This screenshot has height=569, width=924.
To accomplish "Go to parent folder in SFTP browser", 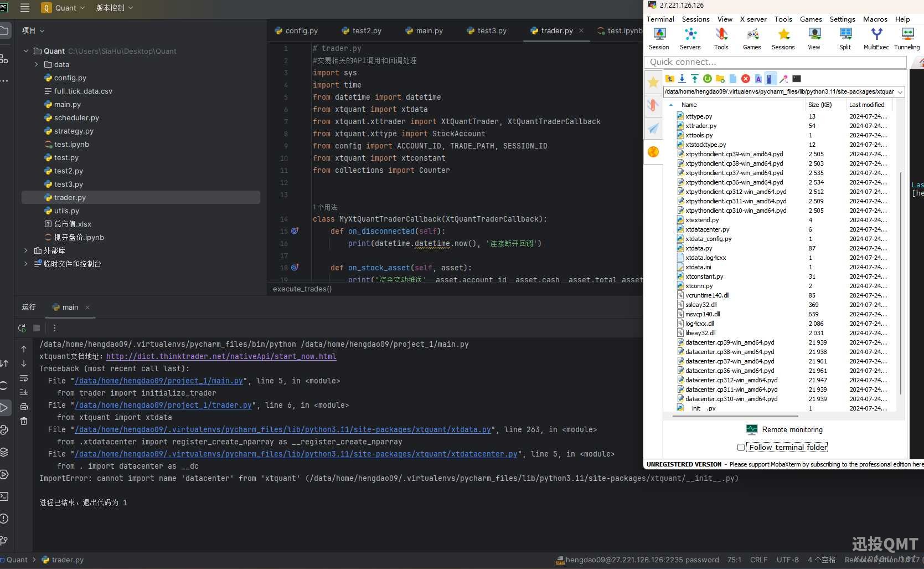I will coord(670,79).
